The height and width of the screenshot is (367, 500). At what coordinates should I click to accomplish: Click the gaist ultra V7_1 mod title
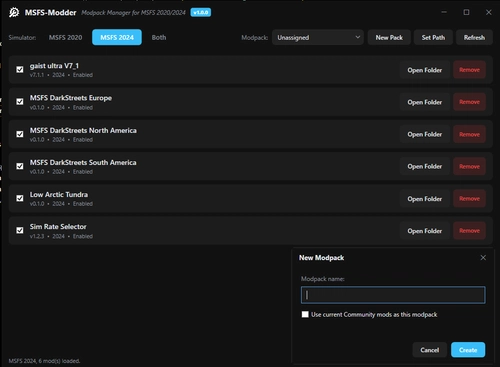[x=54, y=66]
